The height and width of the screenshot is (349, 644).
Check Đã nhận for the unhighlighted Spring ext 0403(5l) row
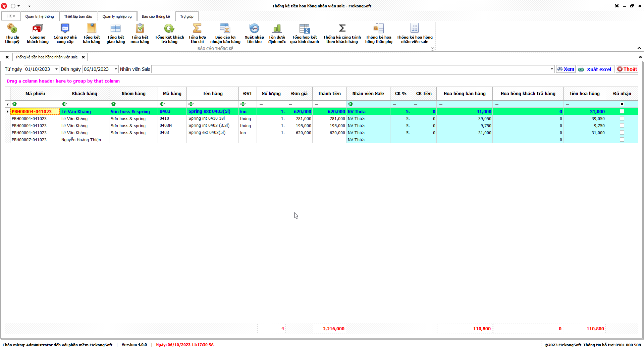point(622,133)
